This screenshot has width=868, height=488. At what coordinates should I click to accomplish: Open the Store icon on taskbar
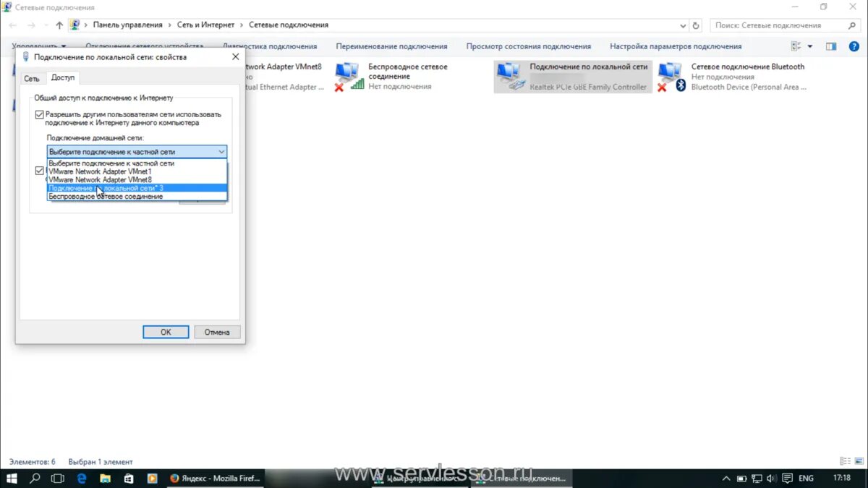[128, 478]
